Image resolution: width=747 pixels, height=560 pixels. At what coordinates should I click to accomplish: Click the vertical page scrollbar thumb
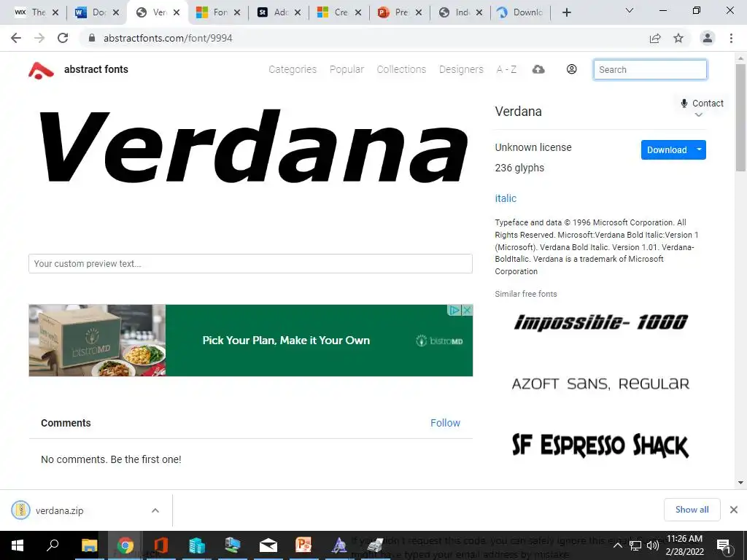740,117
